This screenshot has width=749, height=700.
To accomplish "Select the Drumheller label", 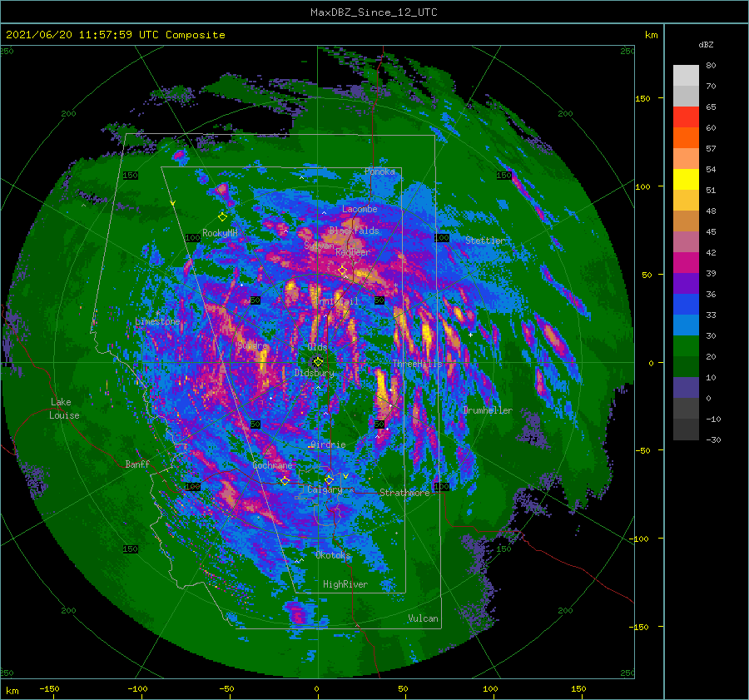I will (488, 410).
